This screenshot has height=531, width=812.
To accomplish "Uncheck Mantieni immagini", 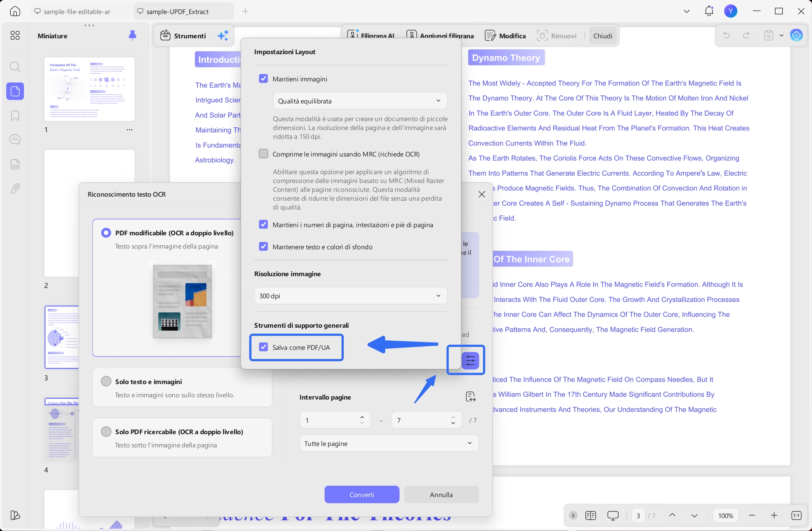I will point(263,78).
